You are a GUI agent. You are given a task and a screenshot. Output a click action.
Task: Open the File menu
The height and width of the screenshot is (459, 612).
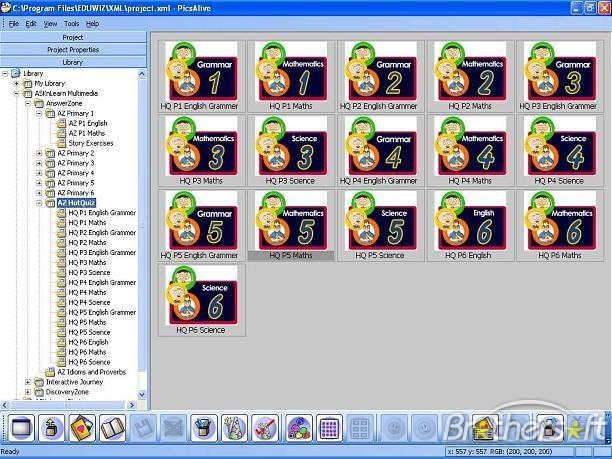(14, 24)
